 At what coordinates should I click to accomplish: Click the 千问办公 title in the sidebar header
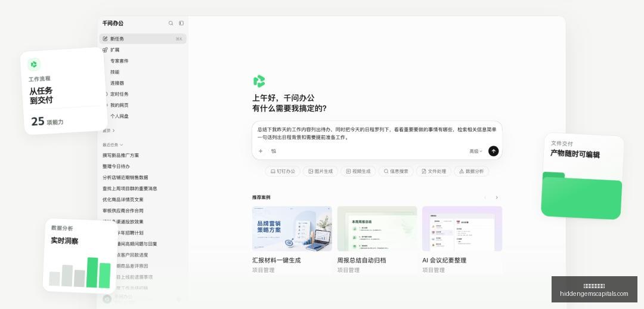113,23
